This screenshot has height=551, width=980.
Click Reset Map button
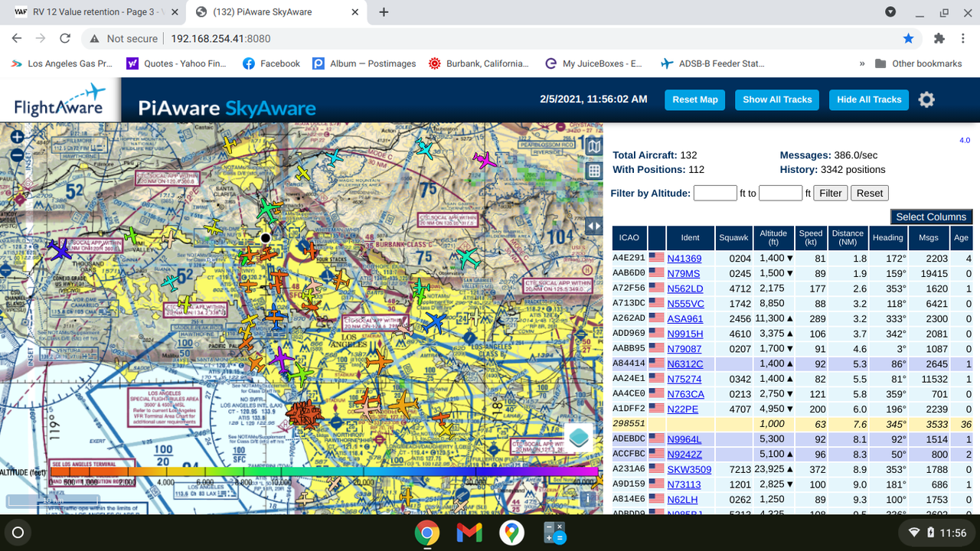pyautogui.click(x=695, y=99)
